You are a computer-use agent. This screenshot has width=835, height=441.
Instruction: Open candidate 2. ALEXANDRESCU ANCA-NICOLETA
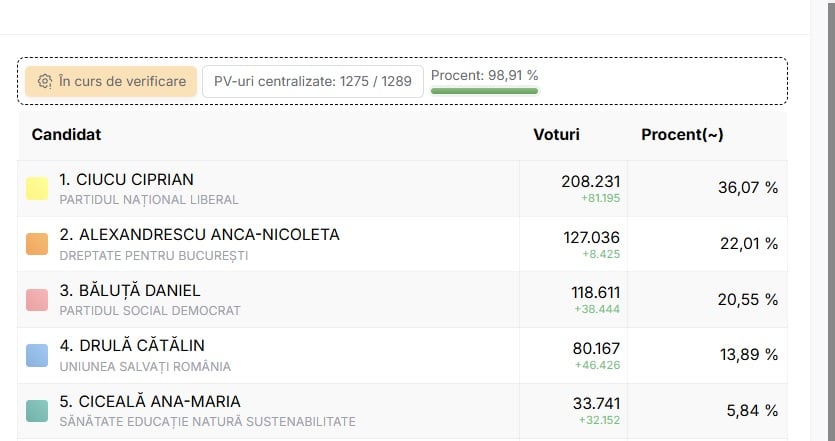(199, 235)
